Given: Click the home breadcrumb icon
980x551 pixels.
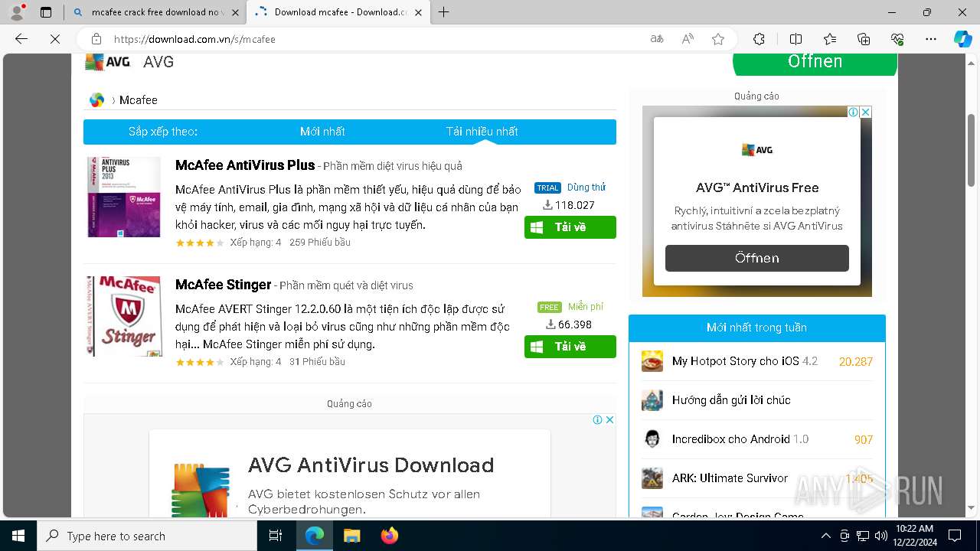Looking at the screenshot, I should click(x=96, y=100).
